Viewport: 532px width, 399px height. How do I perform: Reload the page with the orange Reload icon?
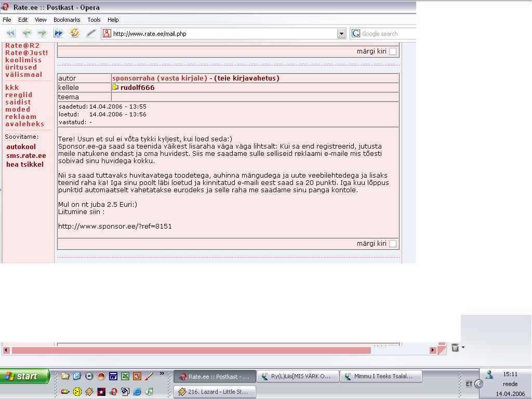tap(74, 33)
